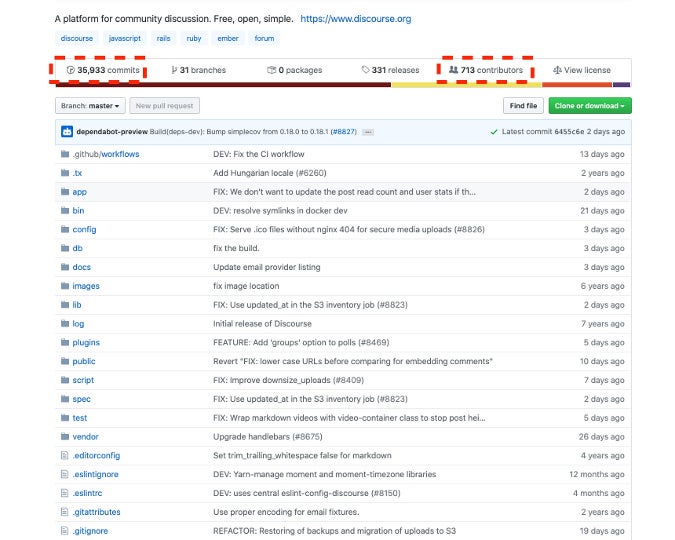Viewport: 675px width, 540px height.
Task: Show the 331 releases
Action: click(390, 70)
